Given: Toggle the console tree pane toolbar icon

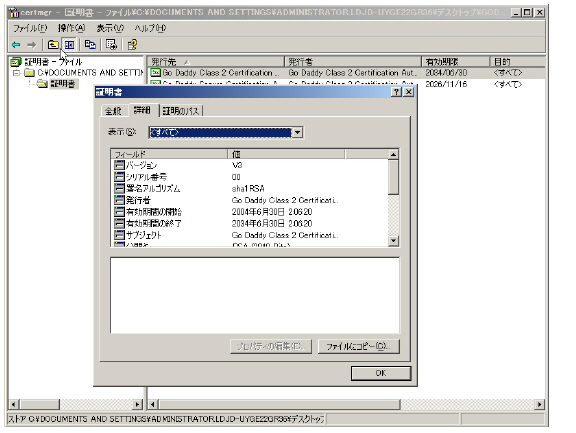Looking at the screenshot, I should point(69,45).
